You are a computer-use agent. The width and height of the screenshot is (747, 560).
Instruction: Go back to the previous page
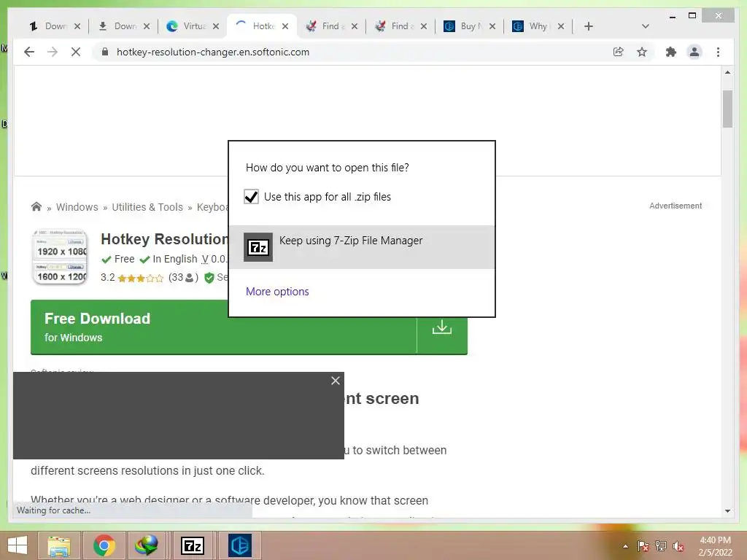coord(29,52)
